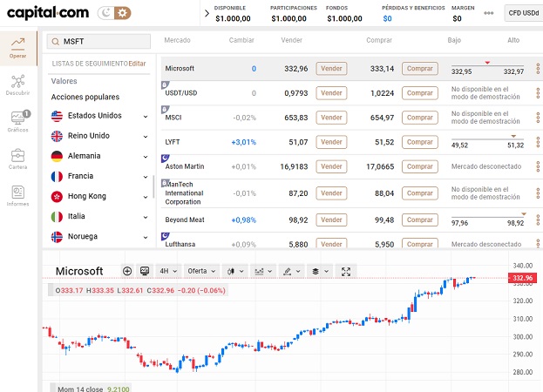
Task: Select Acciones populares list
Action: point(85,97)
